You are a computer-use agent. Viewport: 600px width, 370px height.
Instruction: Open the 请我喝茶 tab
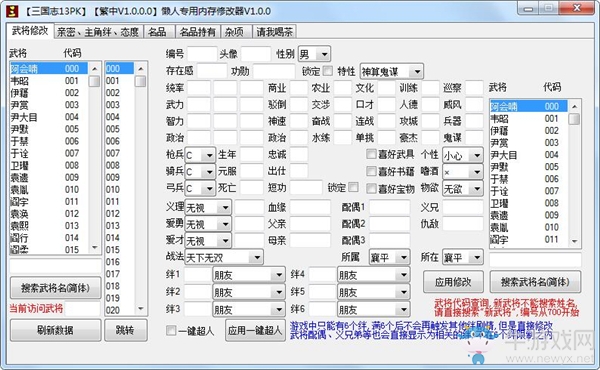click(274, 32)
